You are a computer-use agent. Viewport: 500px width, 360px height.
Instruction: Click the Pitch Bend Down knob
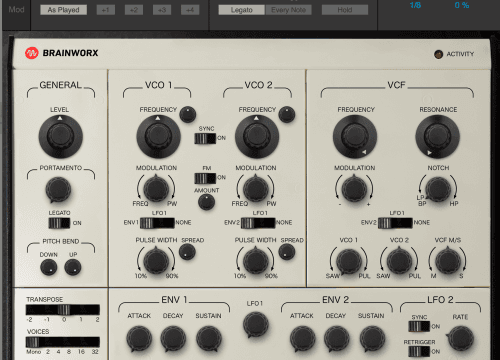(49, 267)
